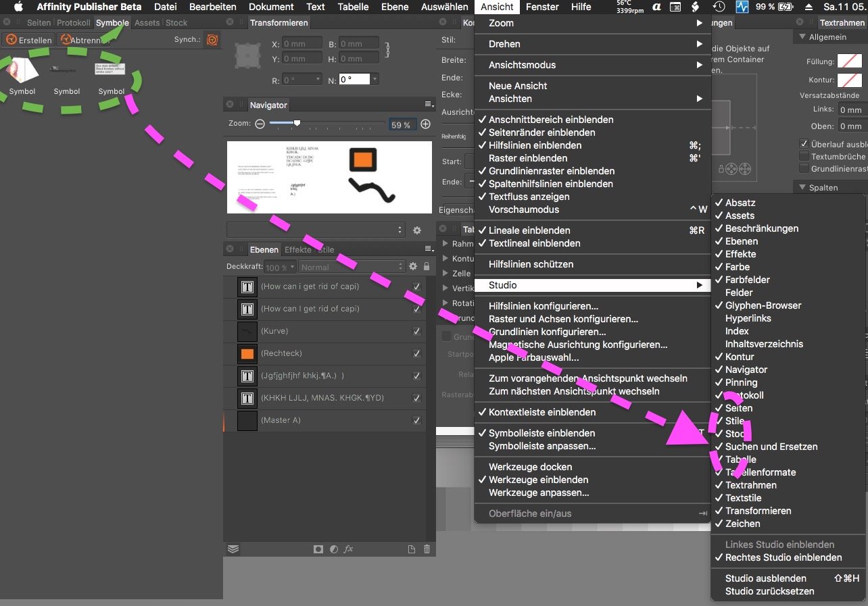868x606 pixels.
Task: Click the gear icon below Navigator preview
Action: (417, 230)
